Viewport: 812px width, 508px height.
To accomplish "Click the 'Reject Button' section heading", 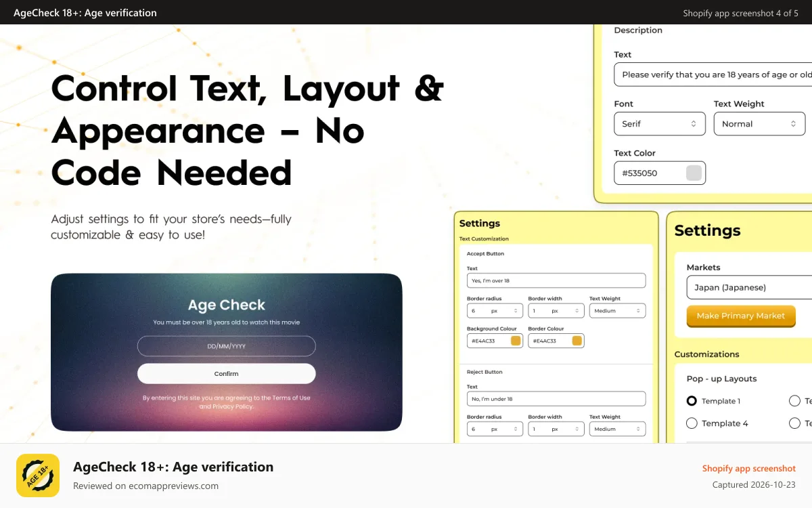I will [484, 372].
